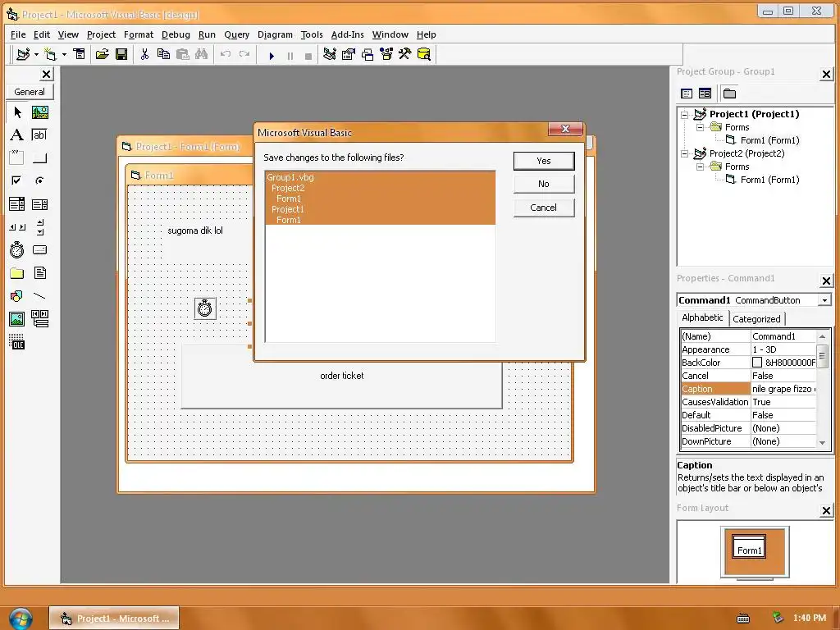840x630 pixels.
Task: Switch to the Alphabetic properties tab
Action: pos(702,317)
